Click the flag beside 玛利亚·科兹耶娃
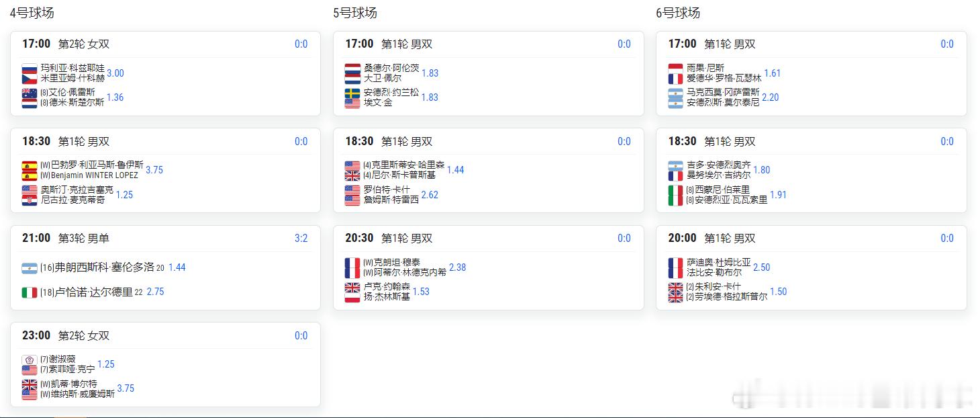 (x=29, y=69)
